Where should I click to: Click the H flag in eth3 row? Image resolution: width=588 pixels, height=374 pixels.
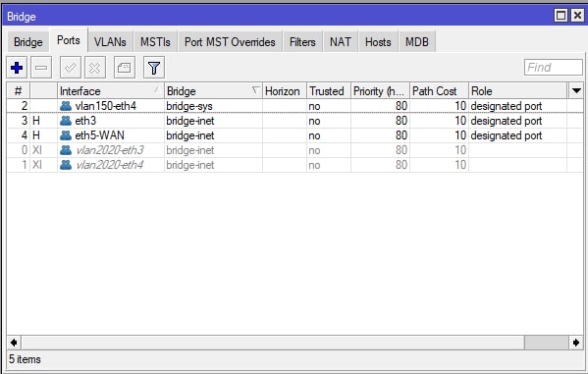[36, 121]
